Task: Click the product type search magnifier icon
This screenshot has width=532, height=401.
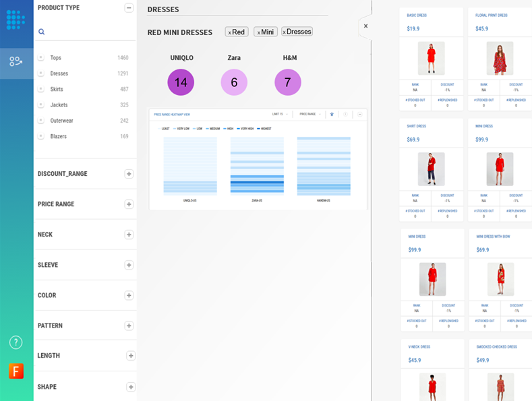Action: coord(41,32)
